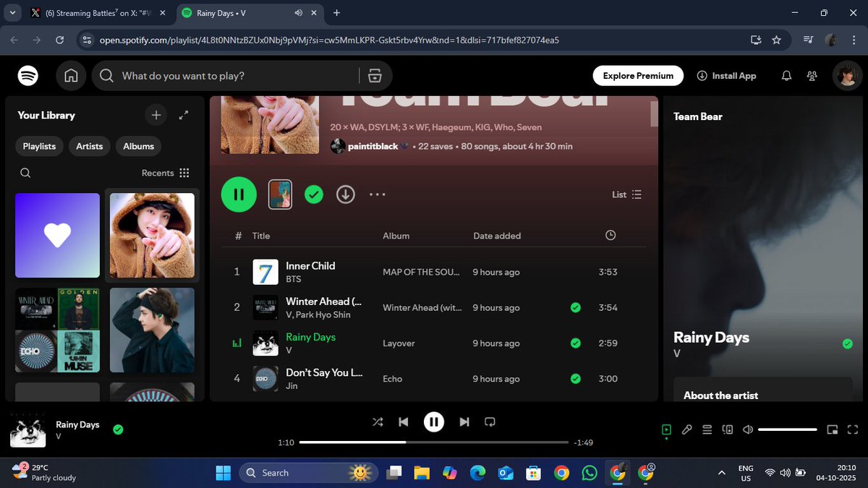The width and height of the screenshot is (868, 488).
Task: Open Now Playing view icon
Action: pos(666,429)
